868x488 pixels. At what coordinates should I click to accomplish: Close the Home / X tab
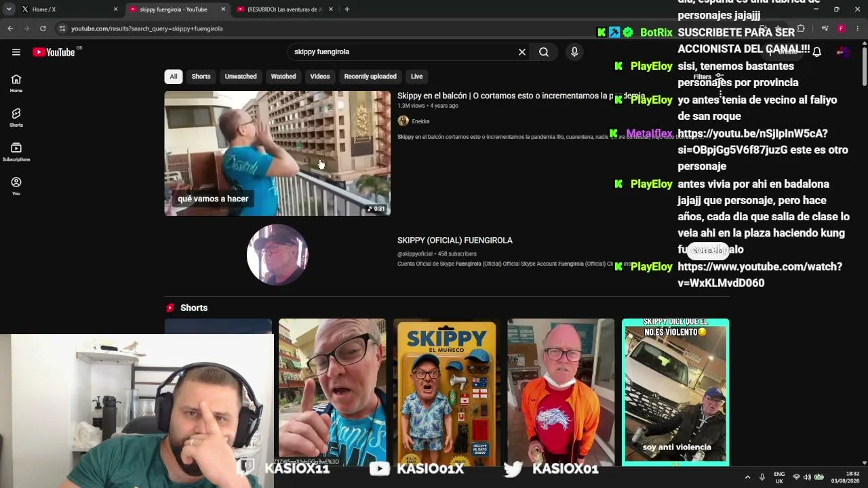pos(115,9)
